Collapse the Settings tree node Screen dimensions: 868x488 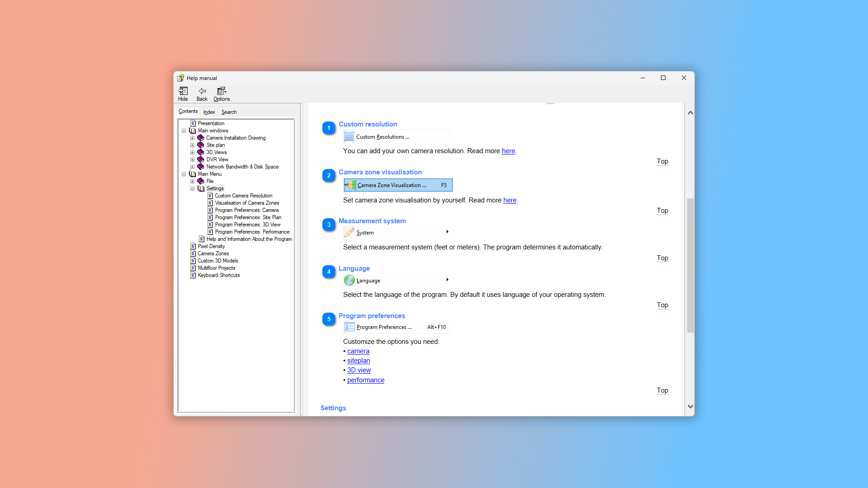pyautogui.click(x=192, y=188)
